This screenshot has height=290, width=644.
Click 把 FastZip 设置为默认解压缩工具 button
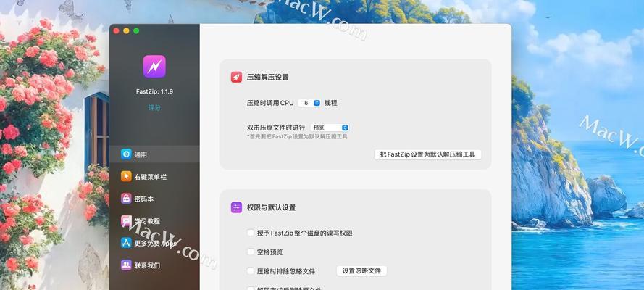(427, 154)
